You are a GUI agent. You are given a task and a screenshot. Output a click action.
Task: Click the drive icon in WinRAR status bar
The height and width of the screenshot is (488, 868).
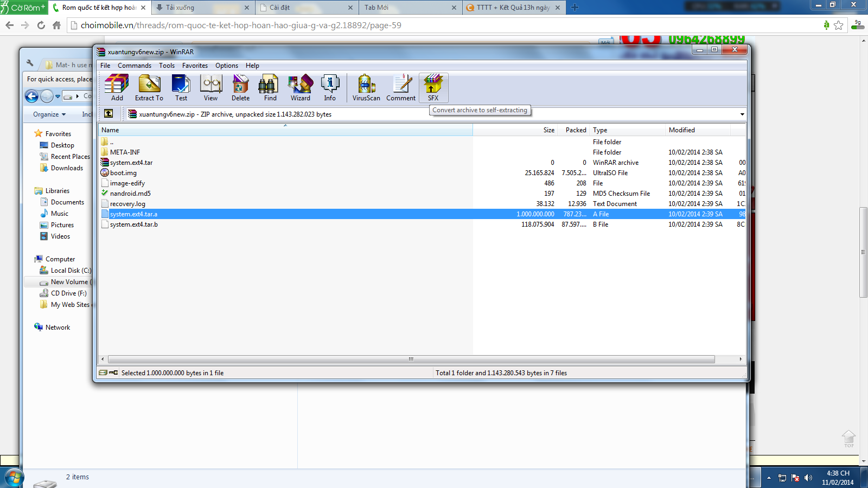click(104, 373)
